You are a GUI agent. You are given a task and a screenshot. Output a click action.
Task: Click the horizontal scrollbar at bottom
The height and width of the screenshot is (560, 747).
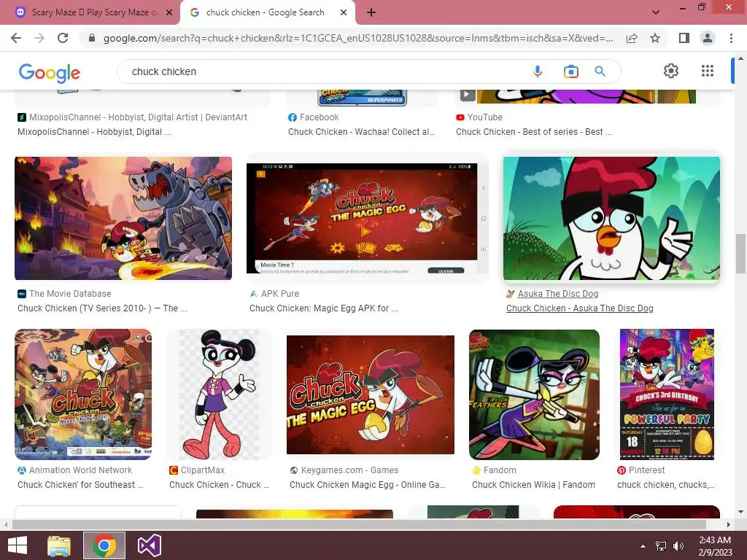[358, 524]
